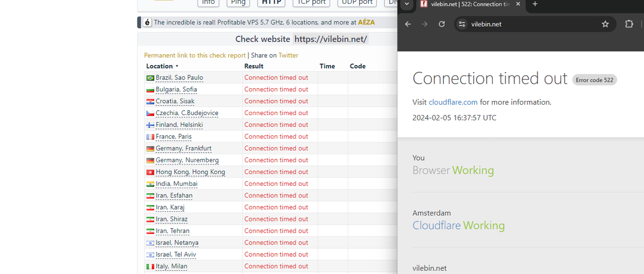Click the Czechia flag icon
This screenshot has height=274, width=644.
click(150, 113)
